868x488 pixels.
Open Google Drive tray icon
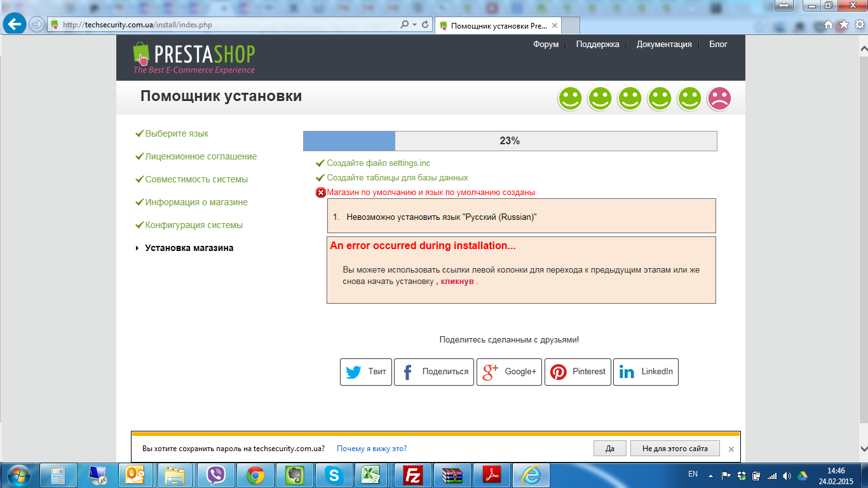(803, 475)
